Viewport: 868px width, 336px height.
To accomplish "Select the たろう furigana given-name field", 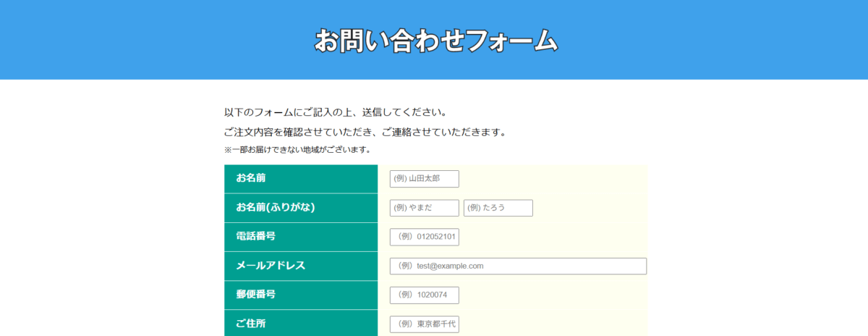I will [498, 208].
